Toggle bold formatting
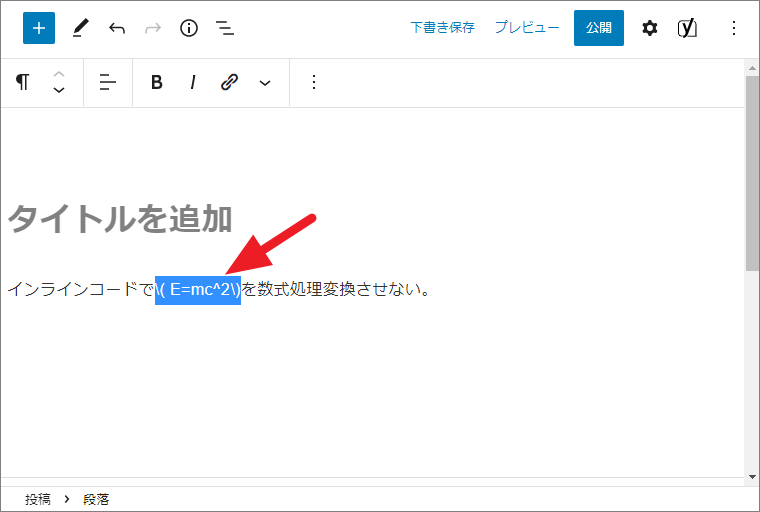760x512 pixels. tap(157, 82)
